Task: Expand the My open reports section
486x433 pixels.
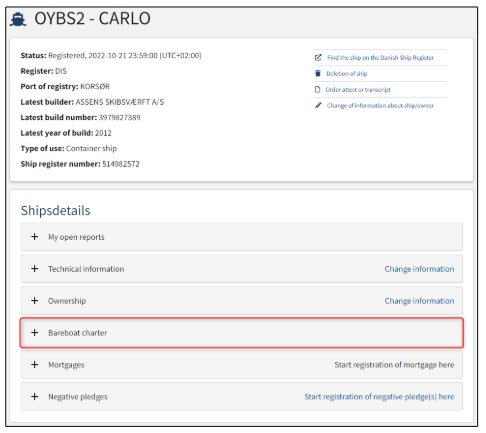Action: click(x=242, y=237)
